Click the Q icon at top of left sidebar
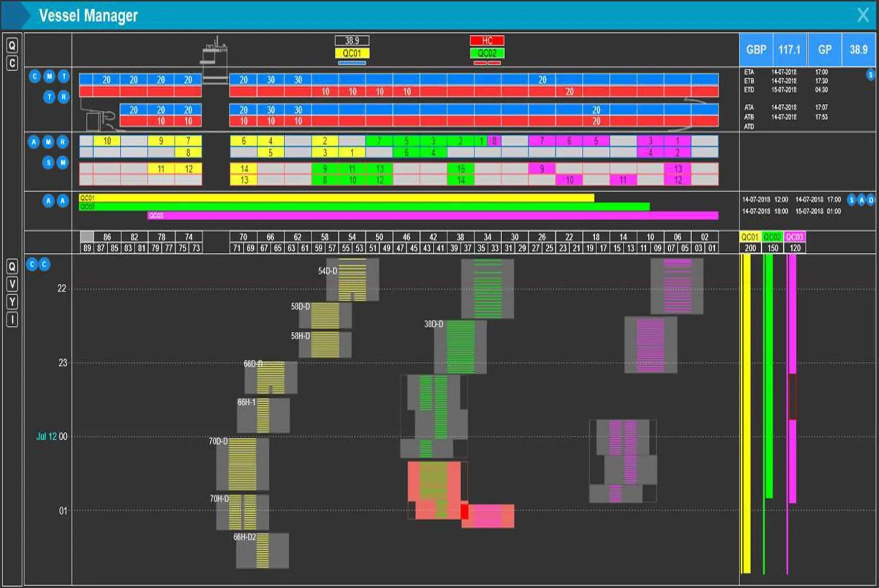The height and width of the screenshot is (588, 879). [x=12, y=45]
